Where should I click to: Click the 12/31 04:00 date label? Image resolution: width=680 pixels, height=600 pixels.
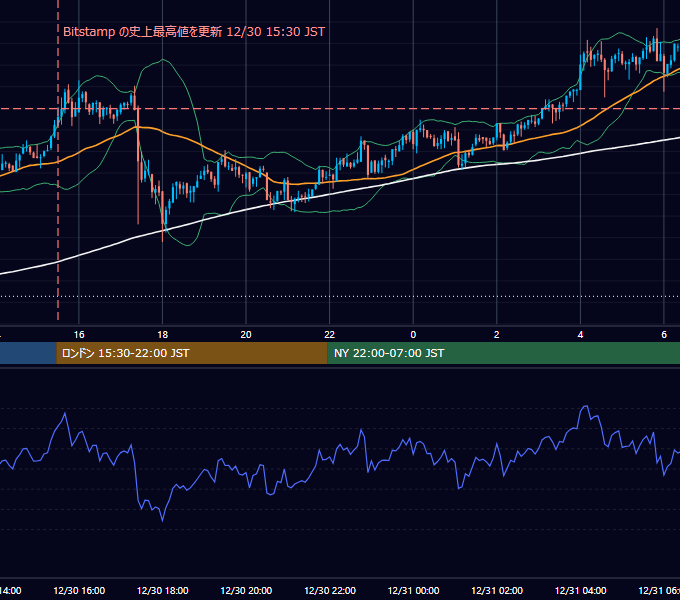581,590
